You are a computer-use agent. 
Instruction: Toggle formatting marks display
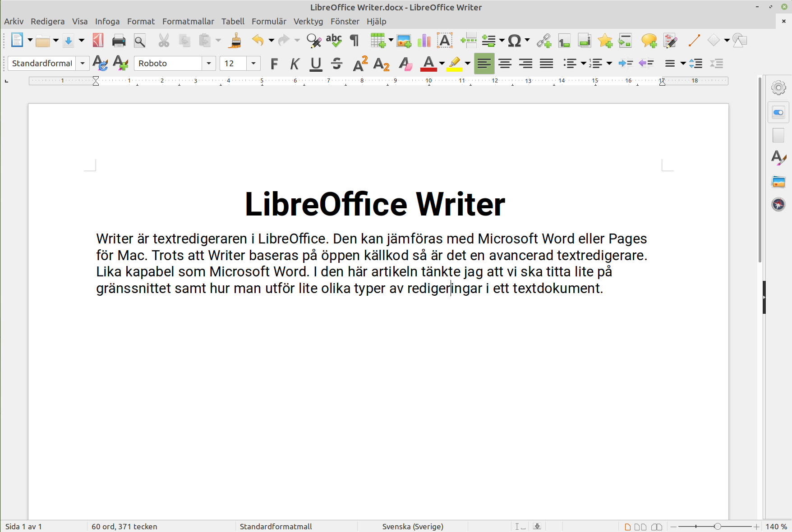[x=354, y=40]
